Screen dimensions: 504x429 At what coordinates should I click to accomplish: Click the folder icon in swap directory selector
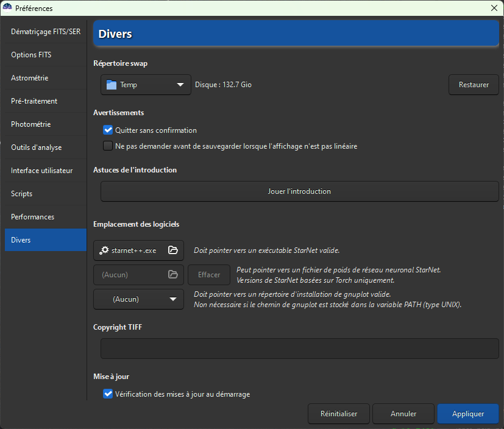[x=111, y=85]
